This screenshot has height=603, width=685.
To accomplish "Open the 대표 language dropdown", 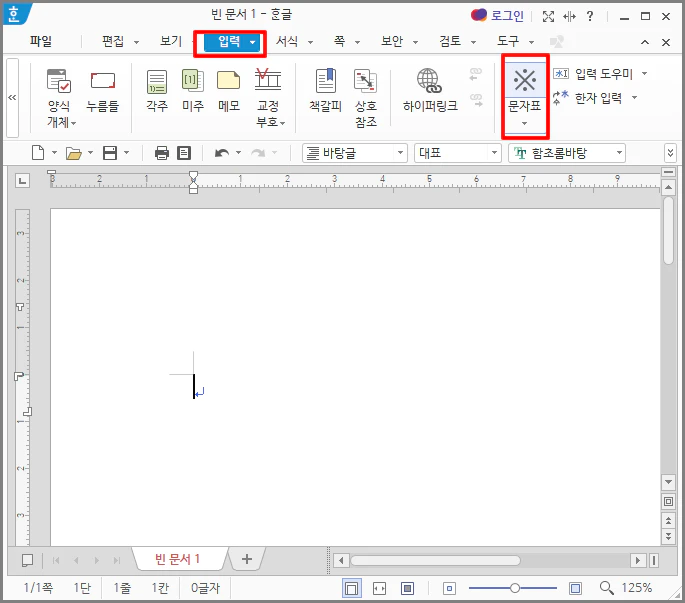I will click(457, 153).
